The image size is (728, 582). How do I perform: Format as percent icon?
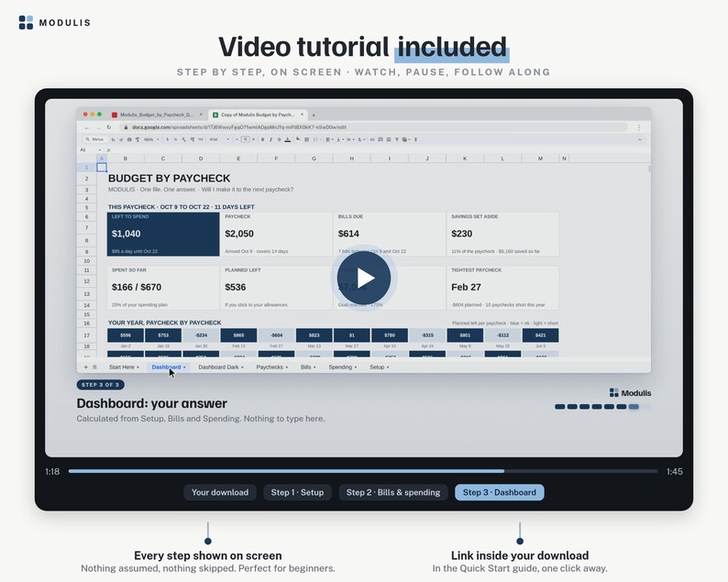(x=175, y=139)
